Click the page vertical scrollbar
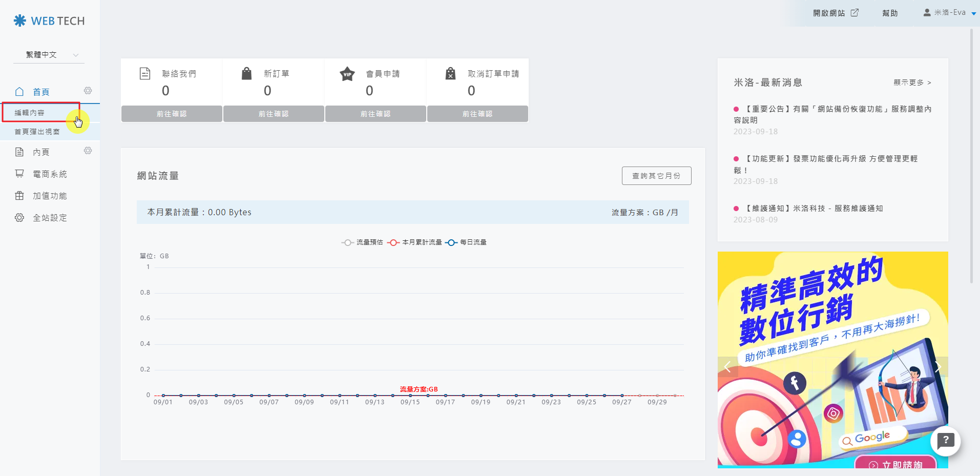The image size is (980, 476). point(971,154)
